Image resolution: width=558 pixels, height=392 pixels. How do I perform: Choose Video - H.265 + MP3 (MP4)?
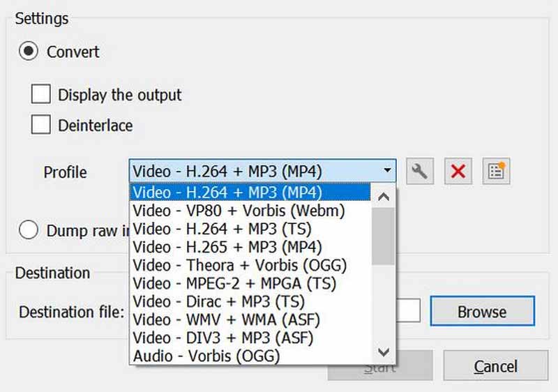coord(250,247)
